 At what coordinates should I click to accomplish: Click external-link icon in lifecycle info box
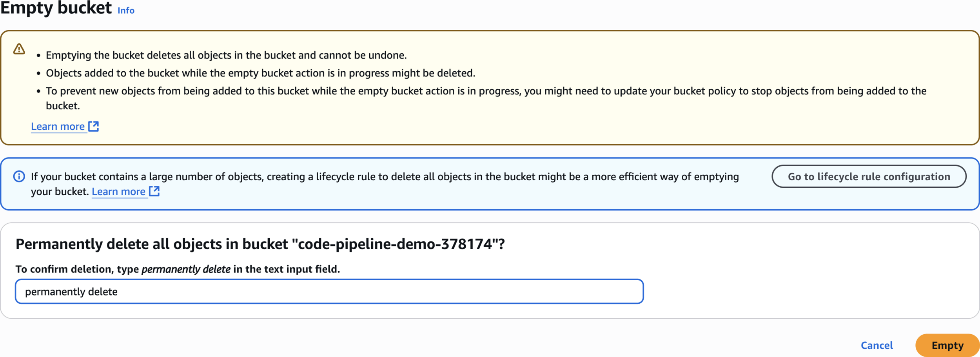pyautogui.click(x=154, y=191)
